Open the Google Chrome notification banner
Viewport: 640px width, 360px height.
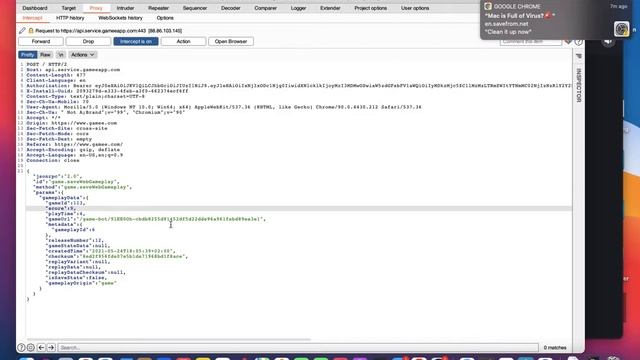[556, 20]
